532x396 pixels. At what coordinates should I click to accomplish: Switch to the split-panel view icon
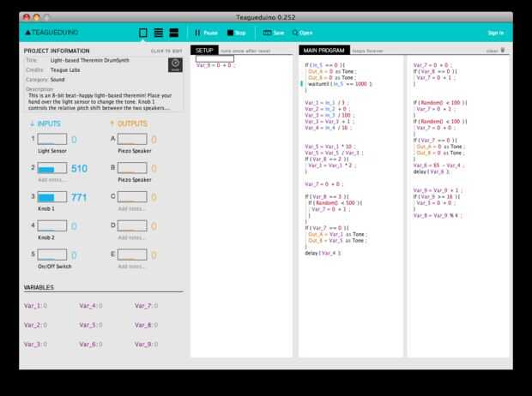(x=174, y=33)
